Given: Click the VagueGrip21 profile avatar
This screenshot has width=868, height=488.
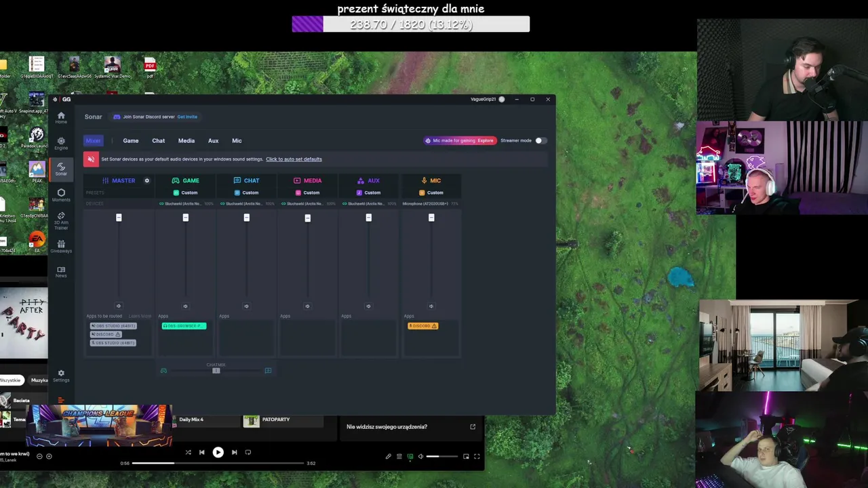Looking at the screenshot, I should click(x=502, y=100).
